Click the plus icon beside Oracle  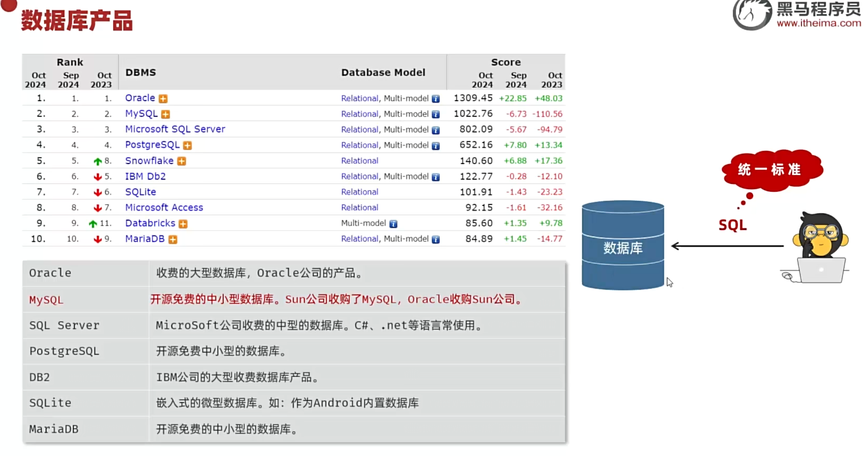[x=163, y=99]
